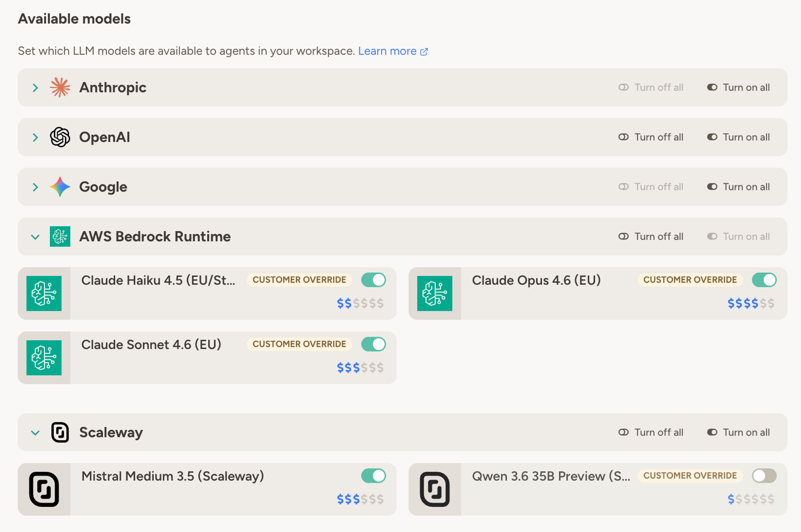The image size is (801, 532).
Task: Select the Claude Sonnet 4.6 (EU) model name
Action: [151, 344]
